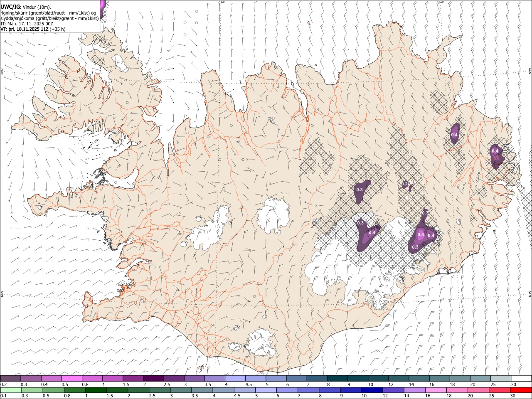Click the "UWC/IG" title text
The image size is (532, 399).
(x=10, y=7)
